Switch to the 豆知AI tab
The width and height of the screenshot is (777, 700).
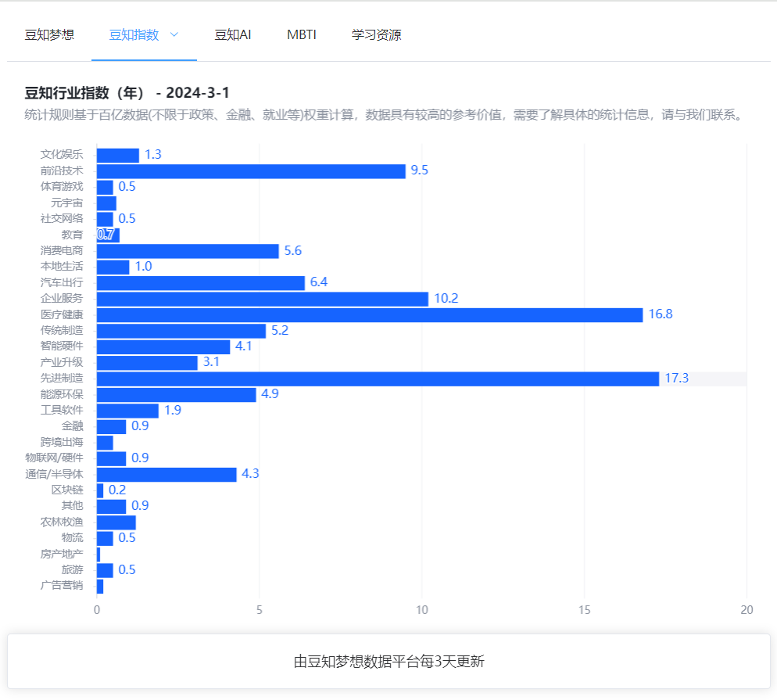[233, 34]
